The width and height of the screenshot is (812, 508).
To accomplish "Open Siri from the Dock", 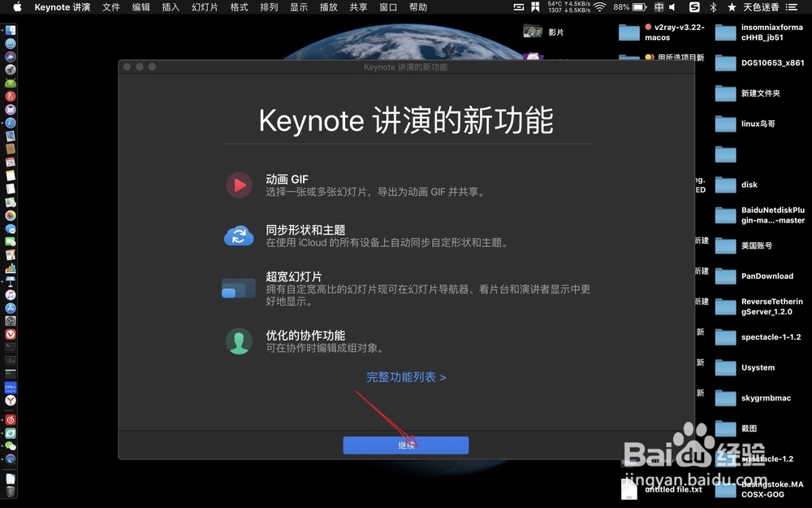I will (x=11, y=57).
